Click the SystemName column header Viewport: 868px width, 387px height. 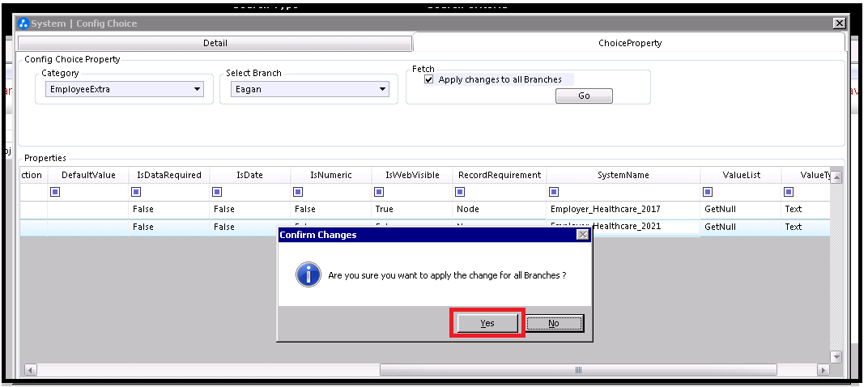coord(623,175)
